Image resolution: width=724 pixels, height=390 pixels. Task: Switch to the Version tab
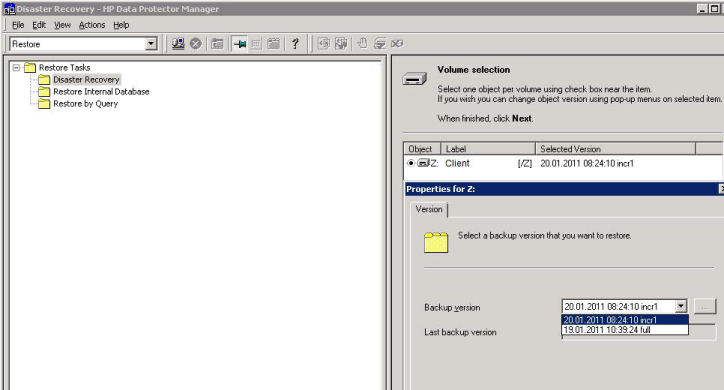pos(429,210)
